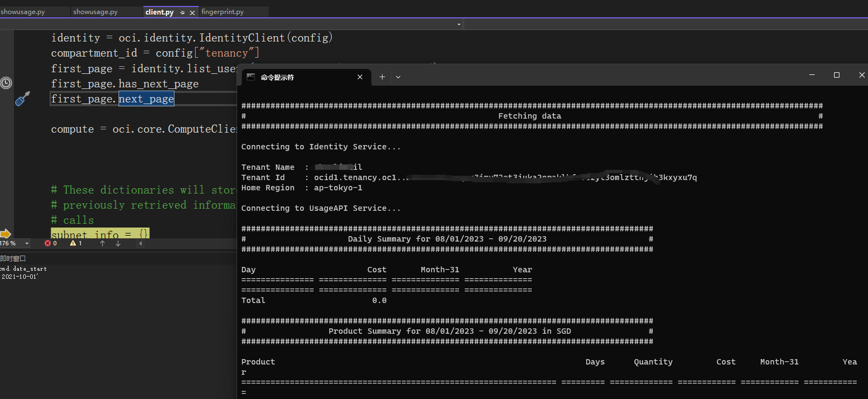Click the 2021-10-01 value in immediate window
The height and width of the screenshot is (399, 868).
(x=19, y=277)
